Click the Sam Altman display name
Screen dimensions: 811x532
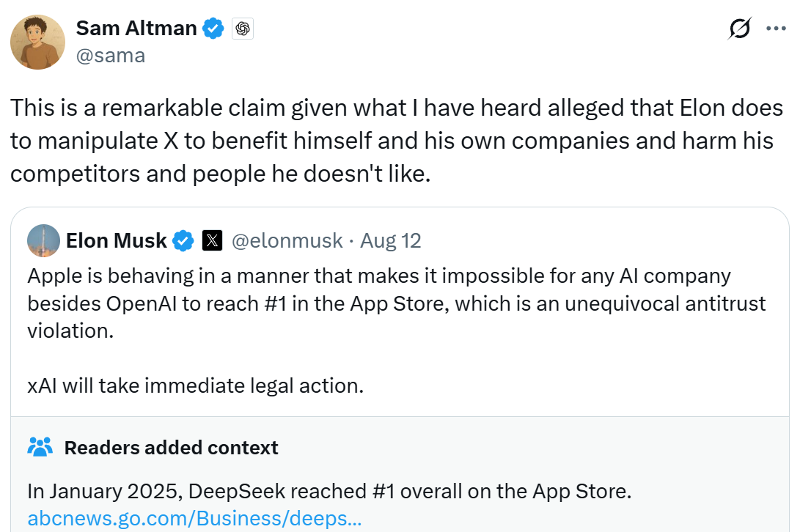(x=136, y=29)
